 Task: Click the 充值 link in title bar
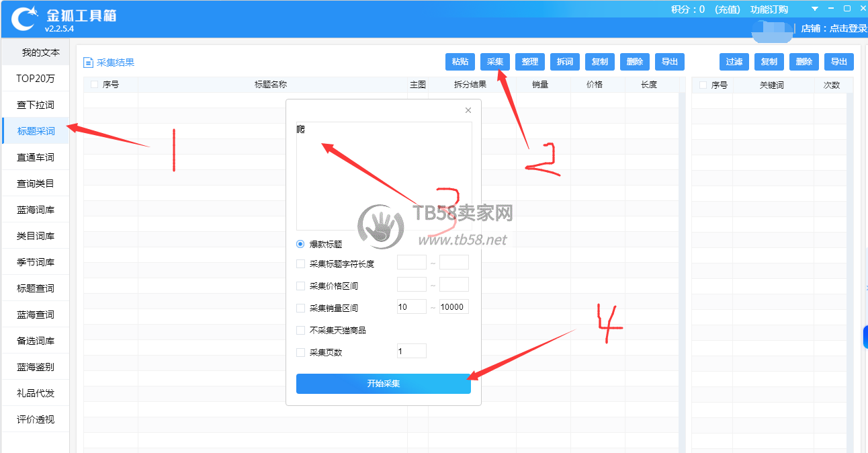tap(727, 9)
